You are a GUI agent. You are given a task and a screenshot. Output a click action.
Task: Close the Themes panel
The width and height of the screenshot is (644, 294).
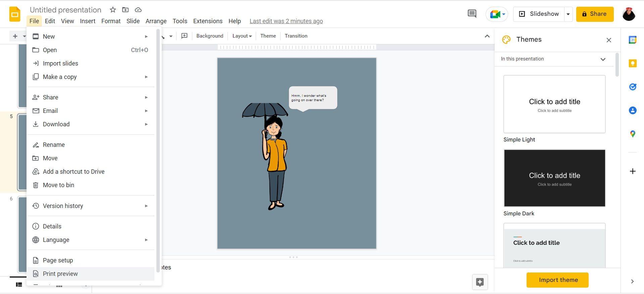[609, 40]
